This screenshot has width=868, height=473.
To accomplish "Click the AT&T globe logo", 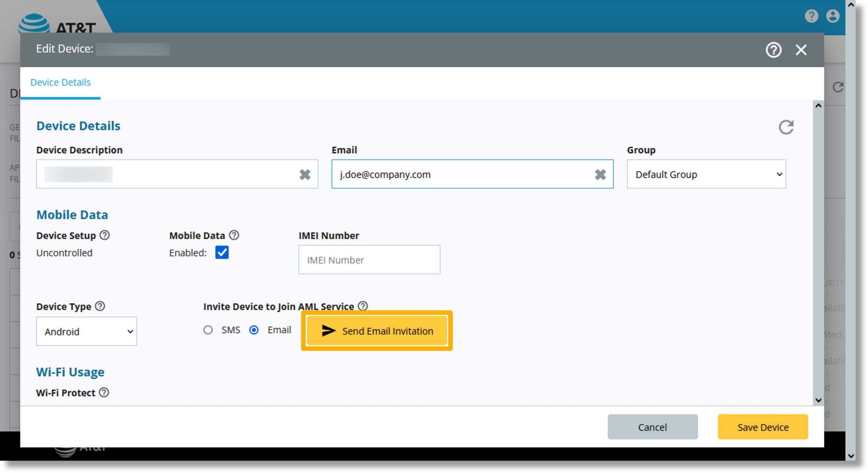I will tap(34, 24).
